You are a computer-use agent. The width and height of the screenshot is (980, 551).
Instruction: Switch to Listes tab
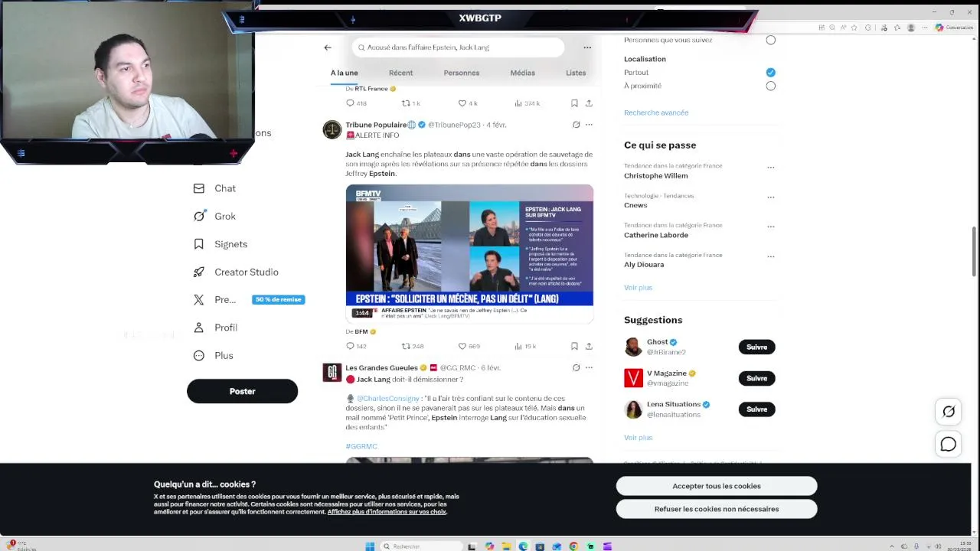576,73
